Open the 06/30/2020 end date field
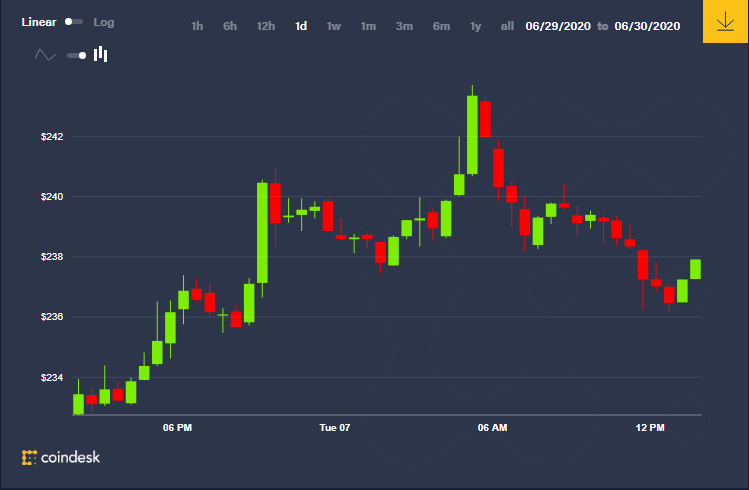 [x=647, y=26]
